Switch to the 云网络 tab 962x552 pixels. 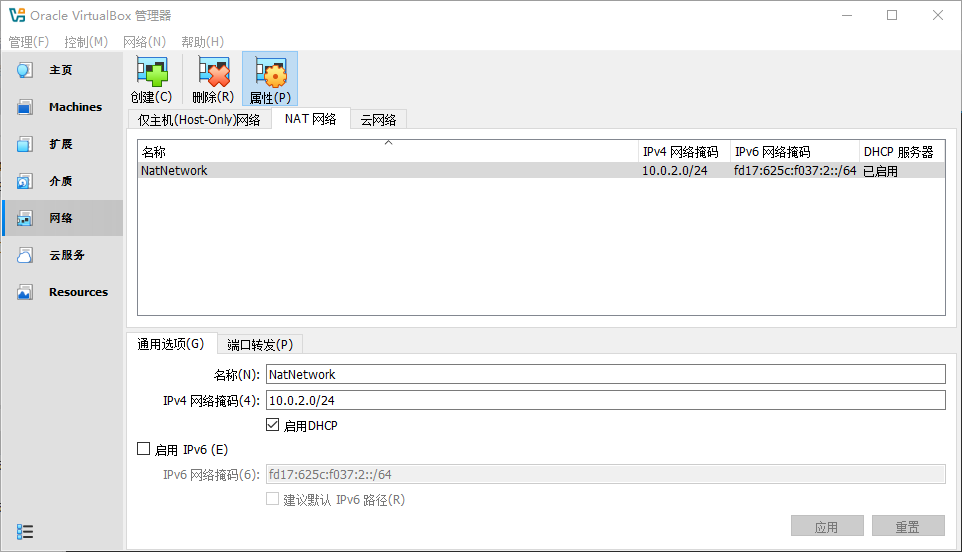[378, 120]
